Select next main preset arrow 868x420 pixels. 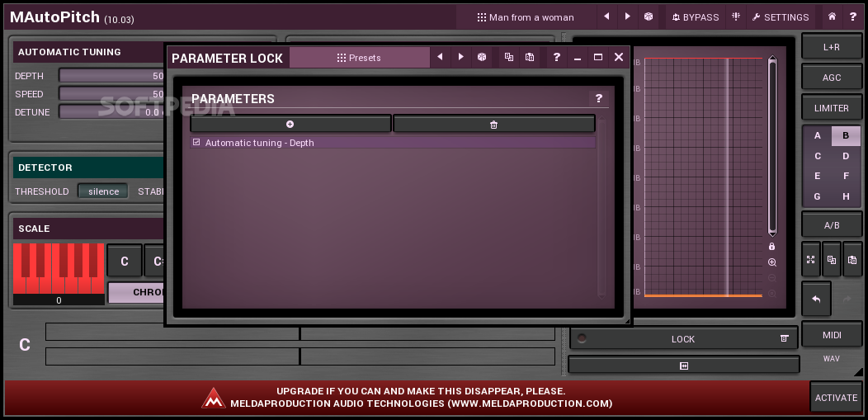[x=627, y=17]
